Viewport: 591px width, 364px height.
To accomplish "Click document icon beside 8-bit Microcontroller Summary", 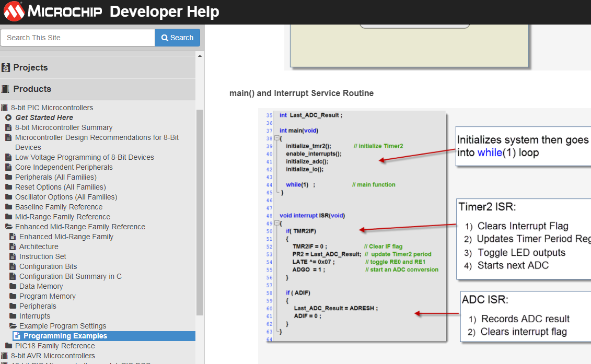I will point(8,127).
